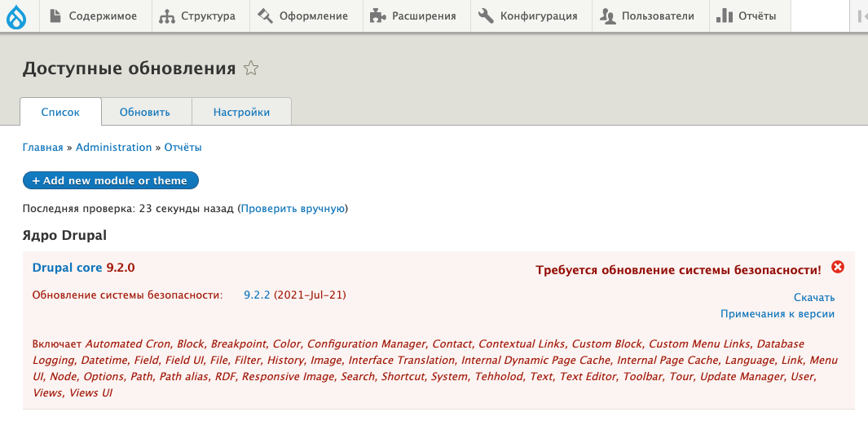Click the Add new module or theme button

[x=111, y=180]
